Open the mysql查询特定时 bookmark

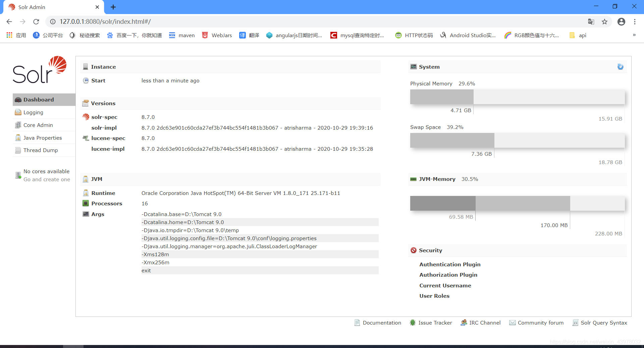point(357,35)
